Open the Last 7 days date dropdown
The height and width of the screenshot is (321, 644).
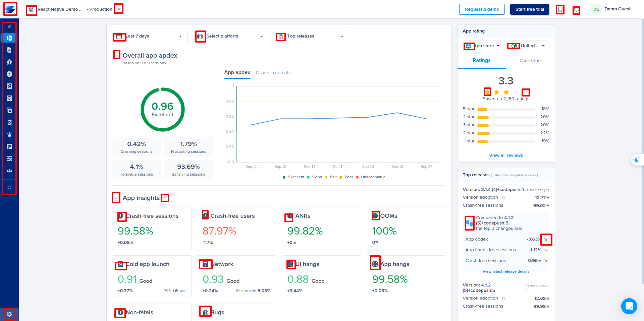[x=149, y=37]
